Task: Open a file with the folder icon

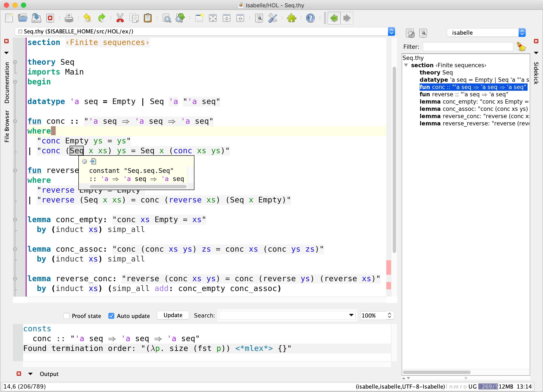Action: pyautogui.click(x=23, y=18)
